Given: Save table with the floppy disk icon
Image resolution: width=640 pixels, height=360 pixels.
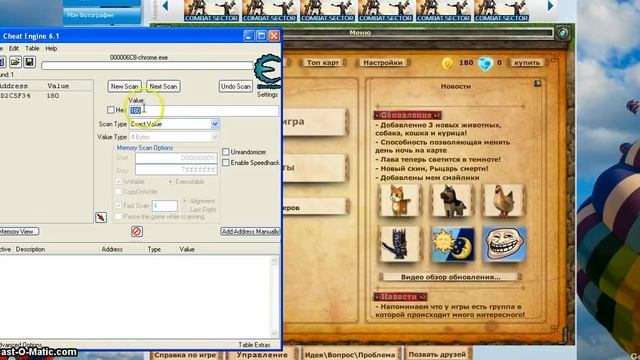Looking at the screenshot, I should (x=29, y=62).
